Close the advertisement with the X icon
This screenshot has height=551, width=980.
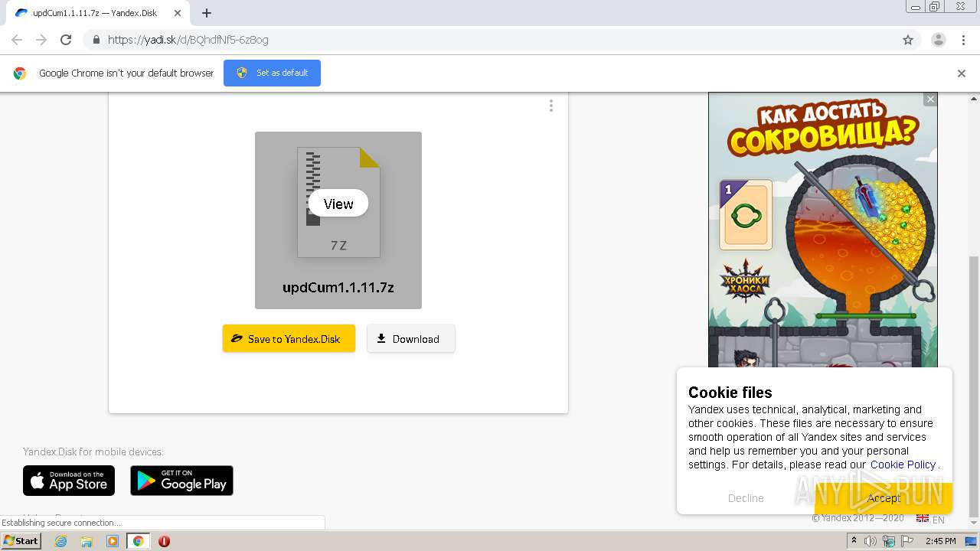(930, 99)
